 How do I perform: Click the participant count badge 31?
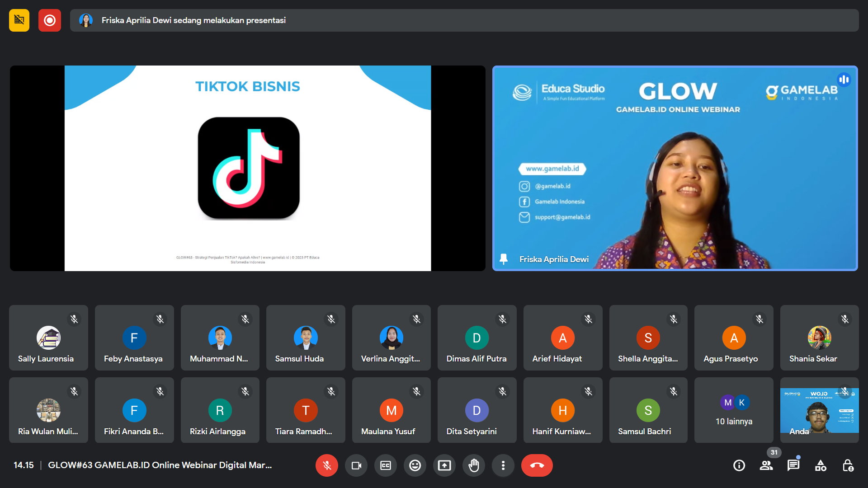774,452
